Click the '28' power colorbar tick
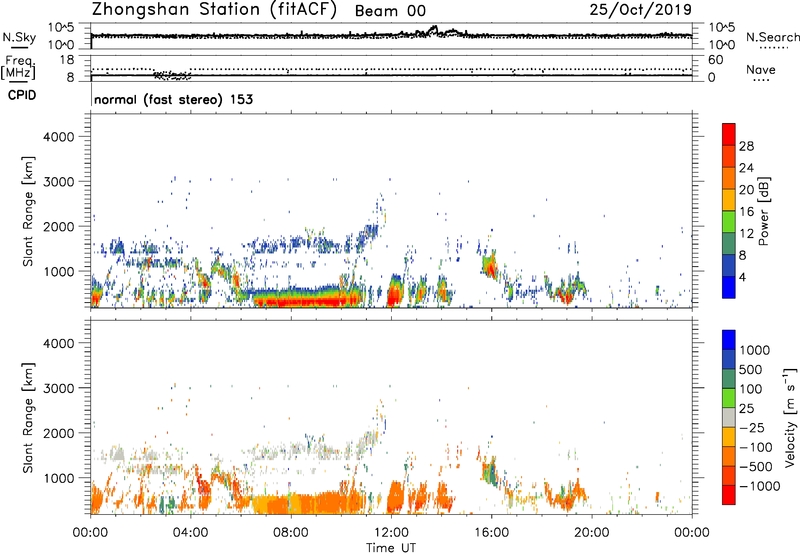Image resolution: width=800 pixels, height=554 pixels. point(746,146)
